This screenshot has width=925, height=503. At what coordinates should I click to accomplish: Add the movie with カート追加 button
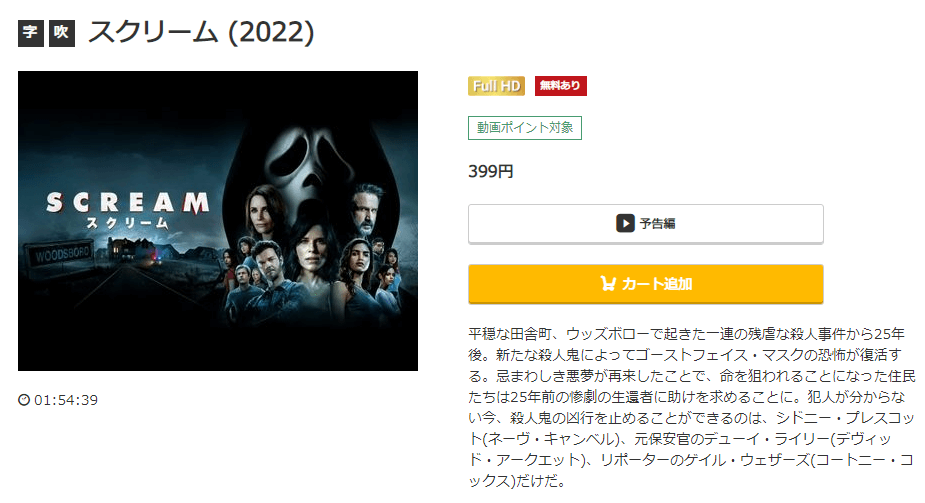(x=645, y=284)
